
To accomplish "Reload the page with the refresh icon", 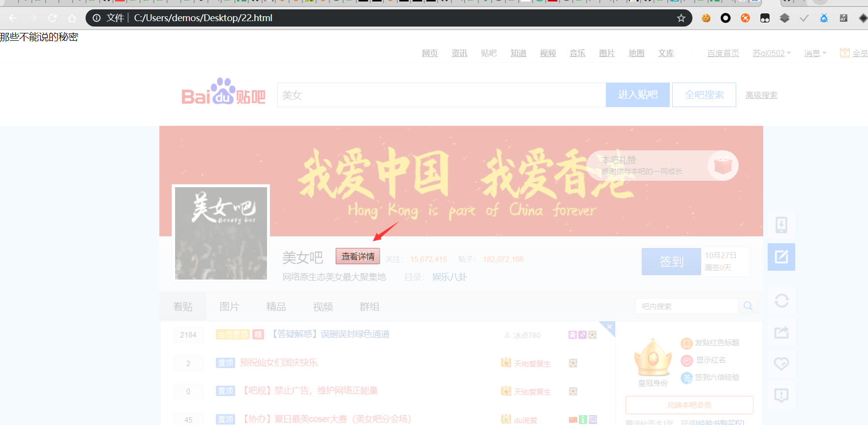I will (x=53, y=18).
